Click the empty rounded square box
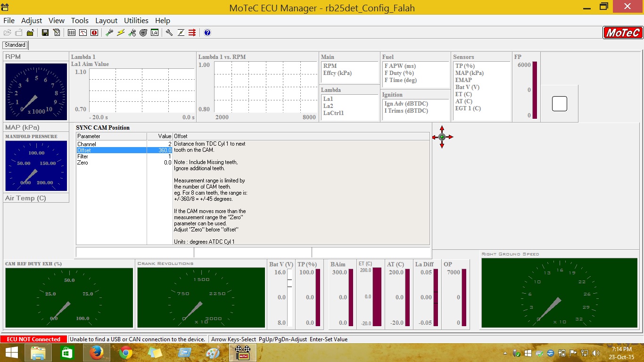The width and height of the screenshot is (644, 362). (x=560, y=104)
